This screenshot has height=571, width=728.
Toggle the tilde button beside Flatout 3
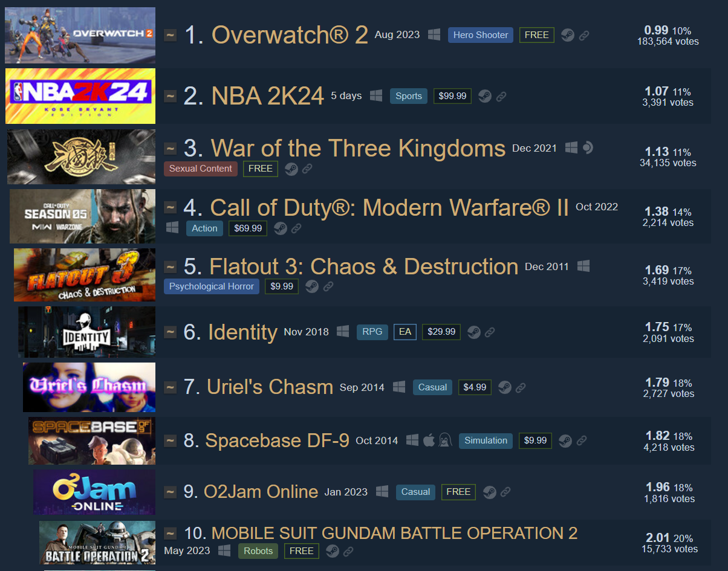(x=171, y=267)
